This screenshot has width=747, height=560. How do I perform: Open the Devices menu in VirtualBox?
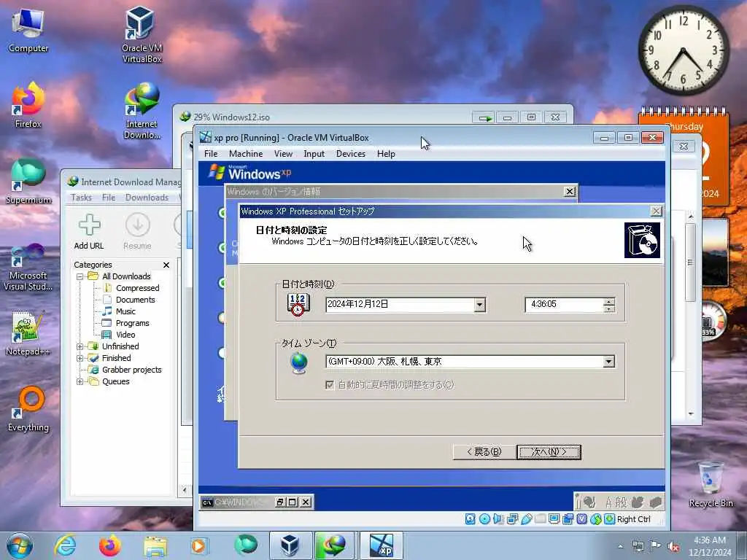[x=351, y=154]
